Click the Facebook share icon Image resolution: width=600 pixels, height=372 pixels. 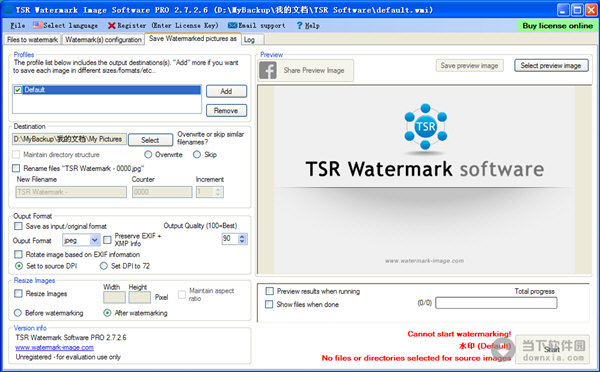point(267,70)
